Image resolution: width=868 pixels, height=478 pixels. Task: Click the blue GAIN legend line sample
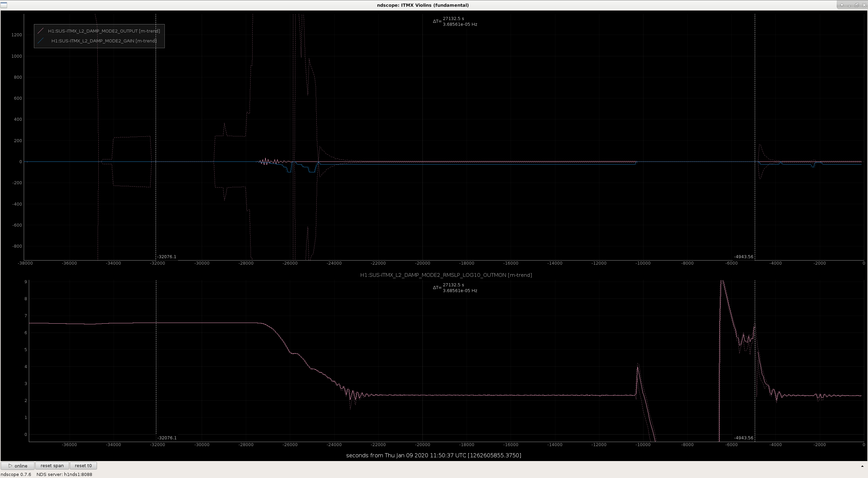[x=41, y=41]
